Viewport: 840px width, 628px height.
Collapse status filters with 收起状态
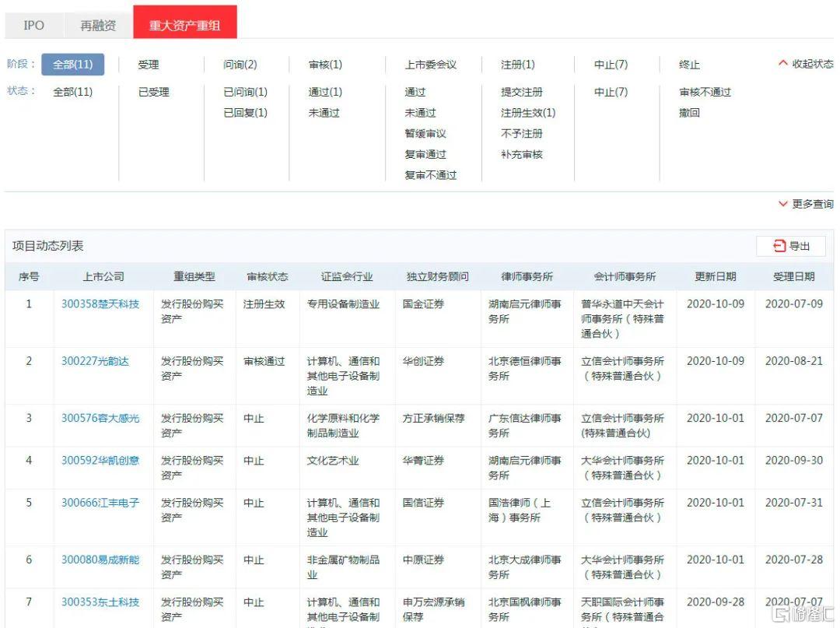pos(807,64)
